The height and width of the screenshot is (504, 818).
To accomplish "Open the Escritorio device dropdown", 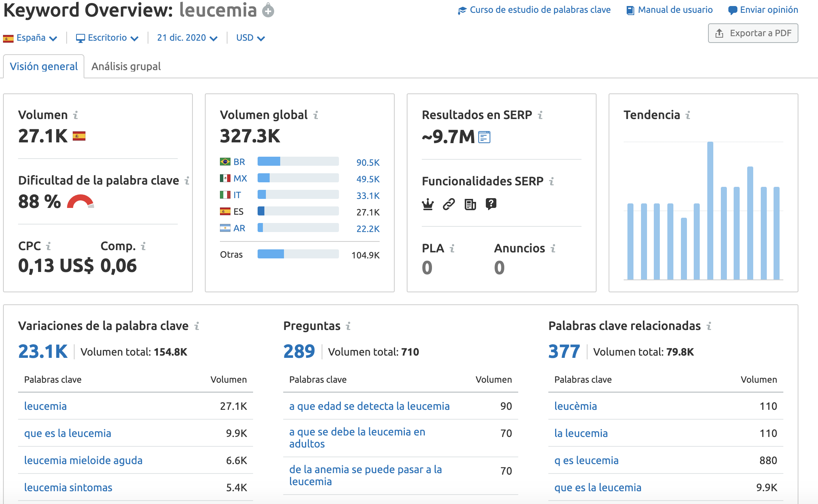I will (x=107, y=38).
